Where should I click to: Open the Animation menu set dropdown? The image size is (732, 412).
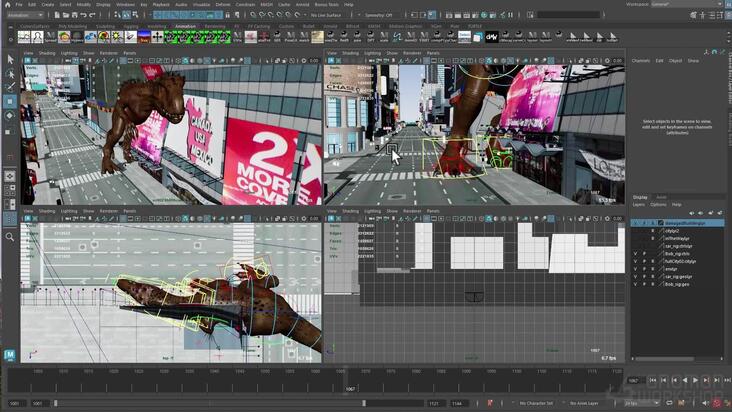coord(25,15)
